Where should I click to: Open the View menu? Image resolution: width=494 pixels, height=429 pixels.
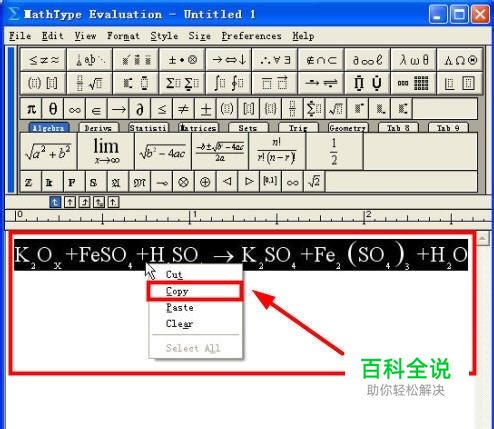coord(85,36)
